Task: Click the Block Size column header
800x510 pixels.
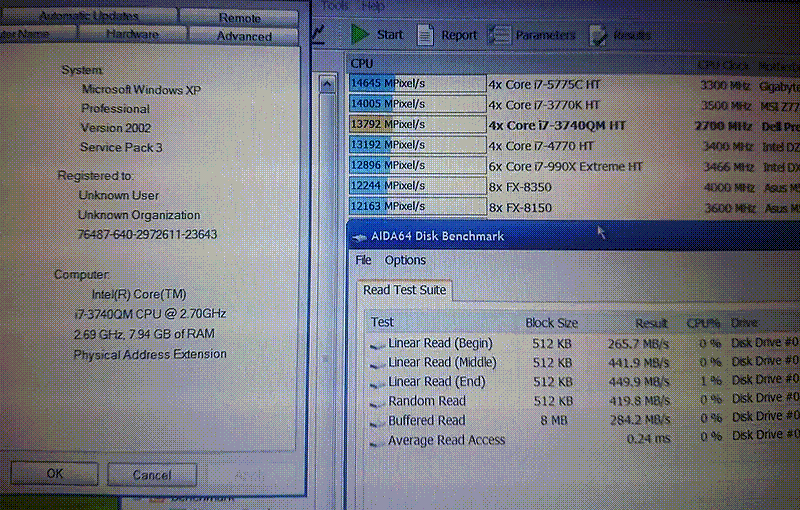Action: (552, 323)
